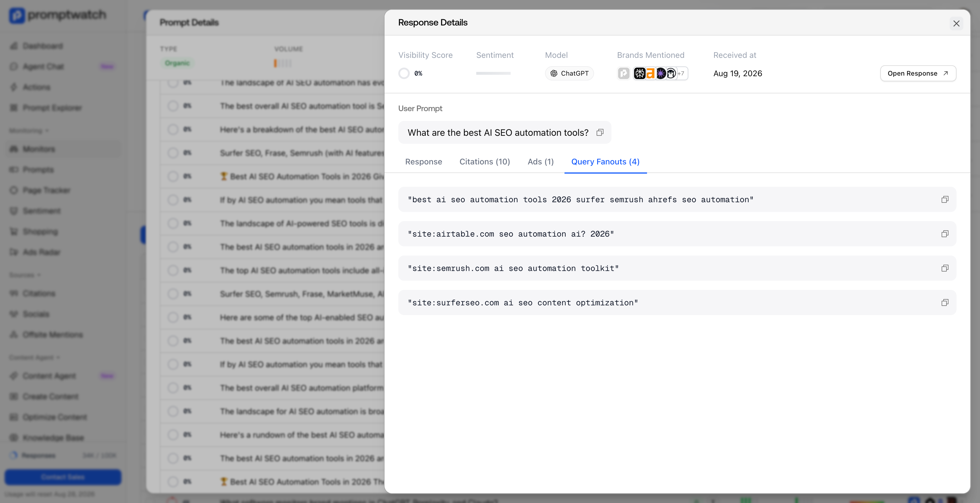The image size is (980, 503).
Task: Click the Open Response button
Action: pyautogui.click(x=918, y=73)
